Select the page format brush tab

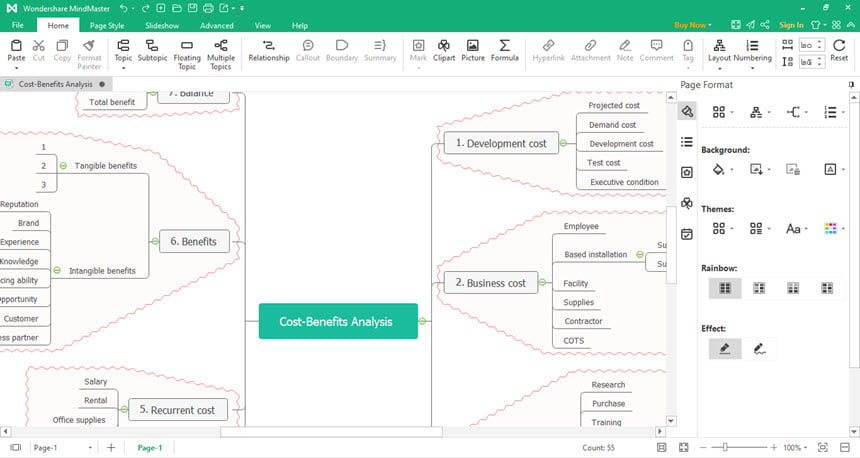tap(687, 111)
